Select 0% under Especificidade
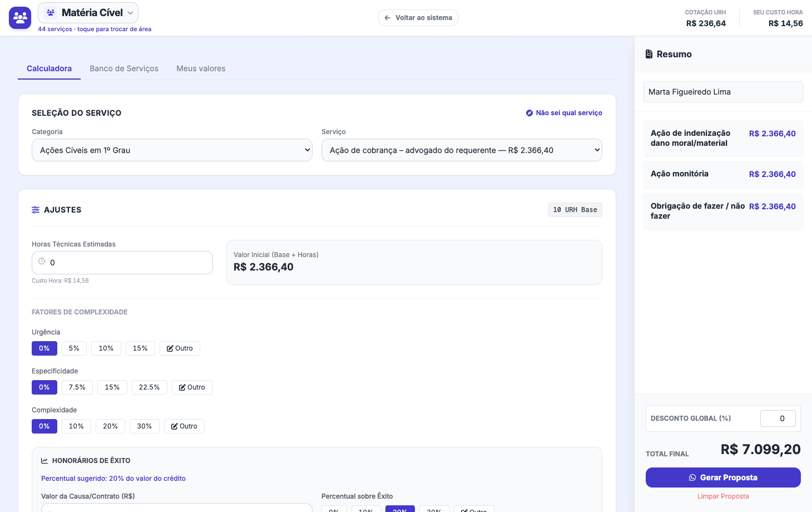The image size is (812, 512). [x=44, y=387]
